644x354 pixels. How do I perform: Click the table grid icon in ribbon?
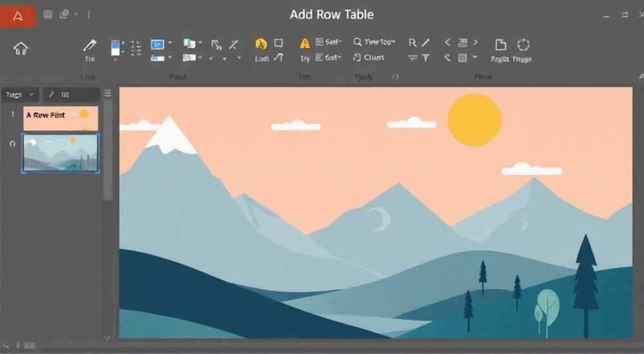[x=462, y=58]
